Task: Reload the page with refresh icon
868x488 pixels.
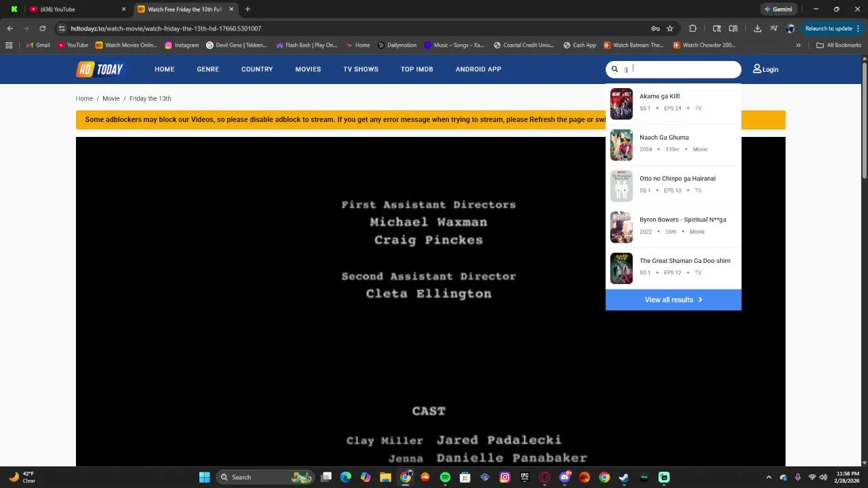Action: tap(42, 28)
